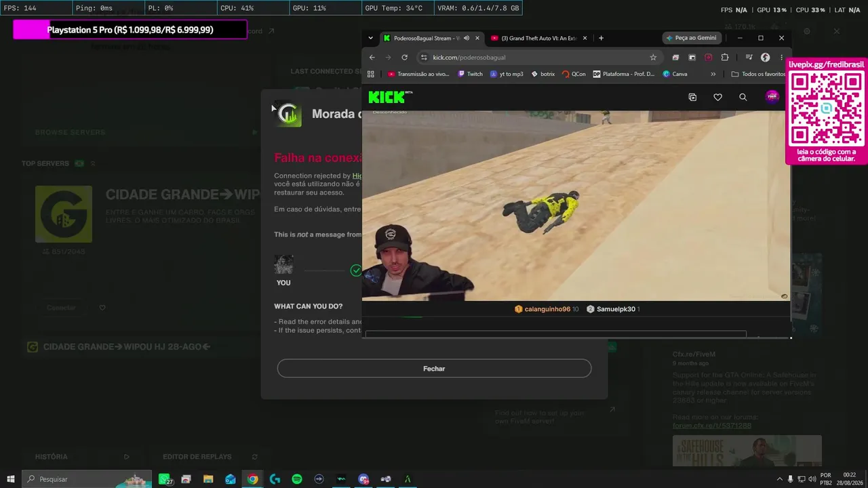This screenshot has width=868, height=488.
Task: Expand the hidden bookmarks chevron
Action: [713, 74]
